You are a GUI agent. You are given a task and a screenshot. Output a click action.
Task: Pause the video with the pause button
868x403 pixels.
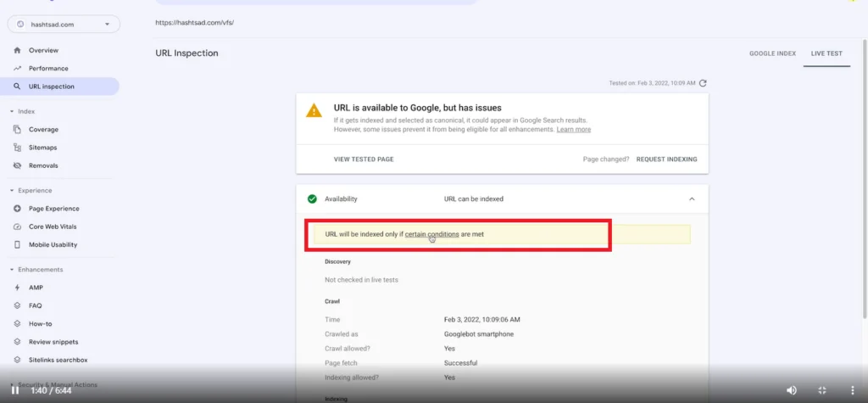pos(15,390)
